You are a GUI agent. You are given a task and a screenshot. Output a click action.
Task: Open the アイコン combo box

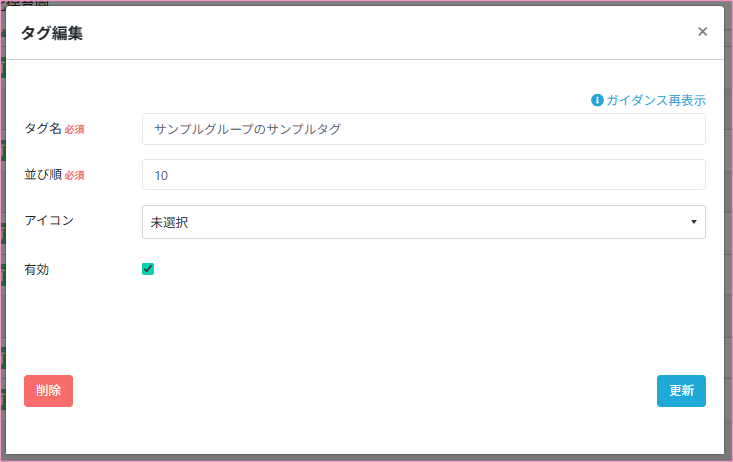tap(423, 222)
